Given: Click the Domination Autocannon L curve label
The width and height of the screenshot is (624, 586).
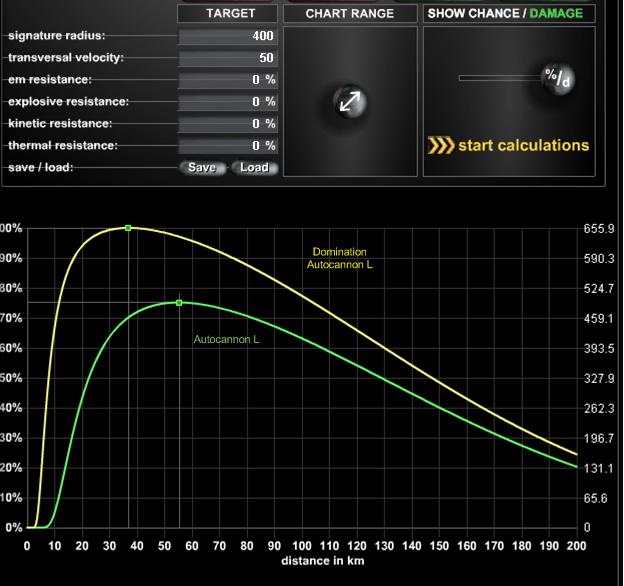Looking at the screenshot, I should coord(340,258).
